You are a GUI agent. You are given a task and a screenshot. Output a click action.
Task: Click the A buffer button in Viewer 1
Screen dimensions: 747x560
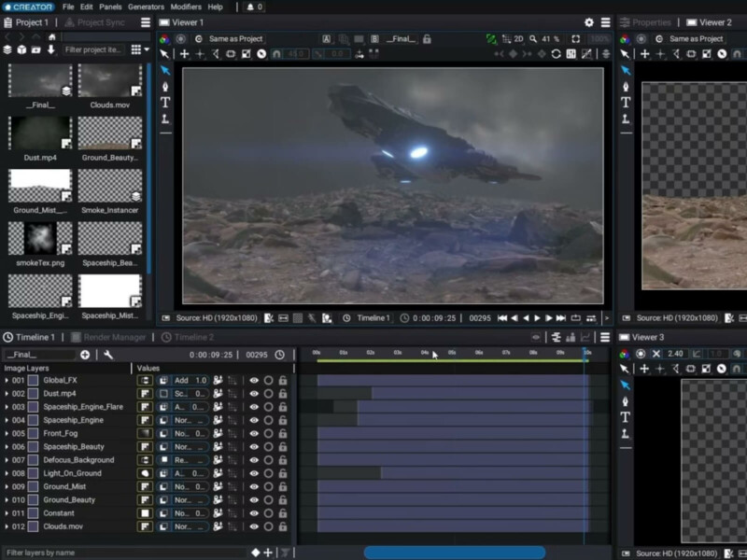[x=326, y=39]
